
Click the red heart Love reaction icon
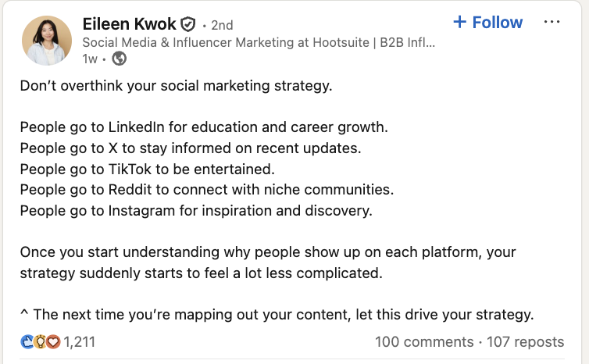coord(52,342)
